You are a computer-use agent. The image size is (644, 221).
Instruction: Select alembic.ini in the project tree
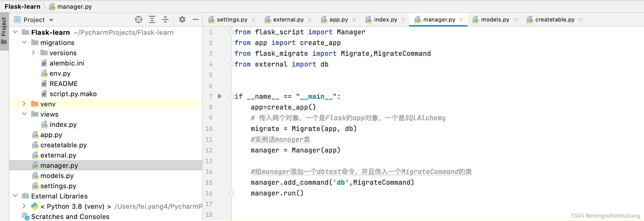click(67, 63)
